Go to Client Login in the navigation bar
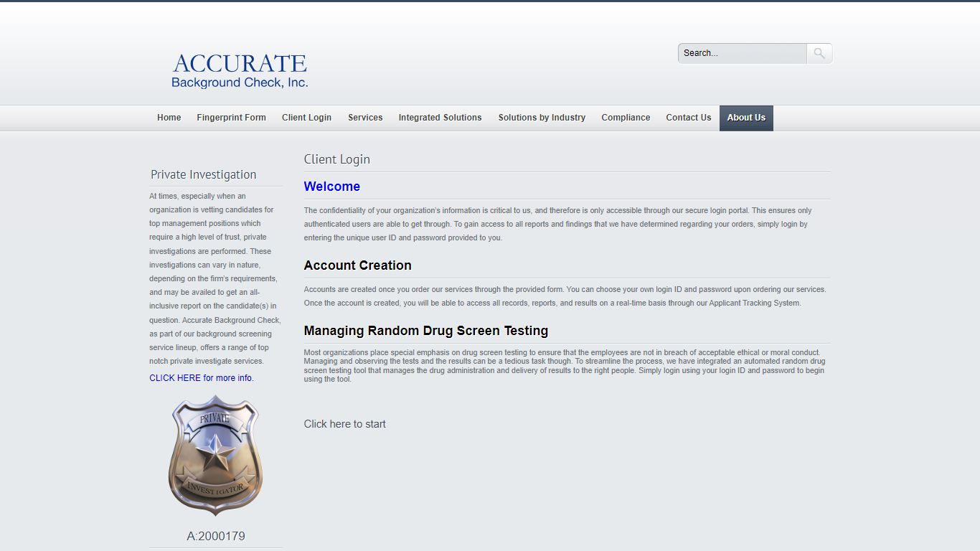Image resolution: width=980 pixels, height=551 pixels. (x=306, y=118)
